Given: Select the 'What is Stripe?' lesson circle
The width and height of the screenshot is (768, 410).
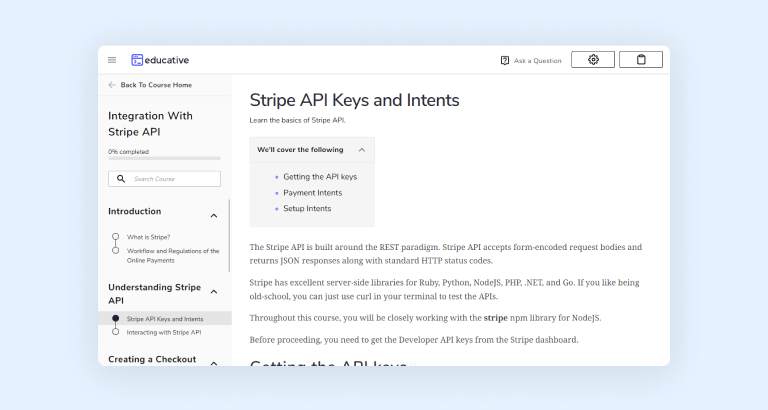Looking at the screenshot, I should click(x=115, y=237).
